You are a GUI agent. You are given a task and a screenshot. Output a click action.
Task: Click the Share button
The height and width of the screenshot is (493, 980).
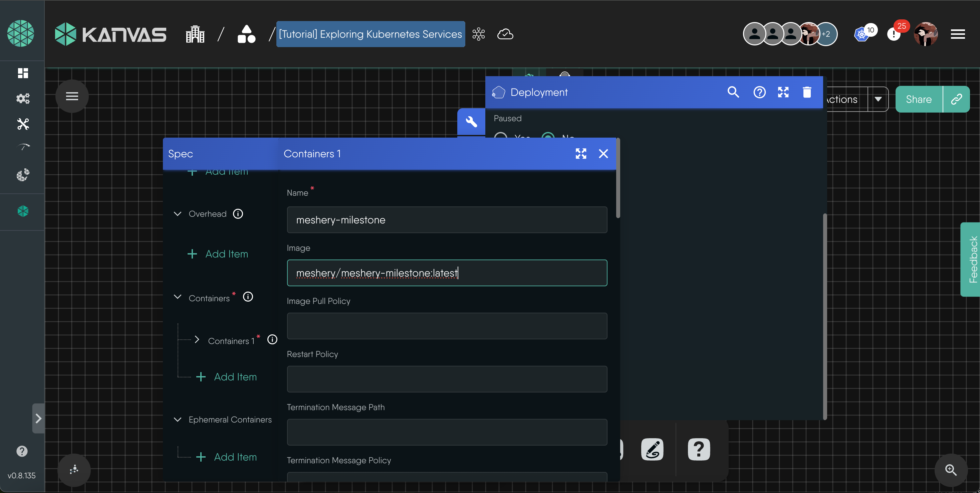click(918, 99)
